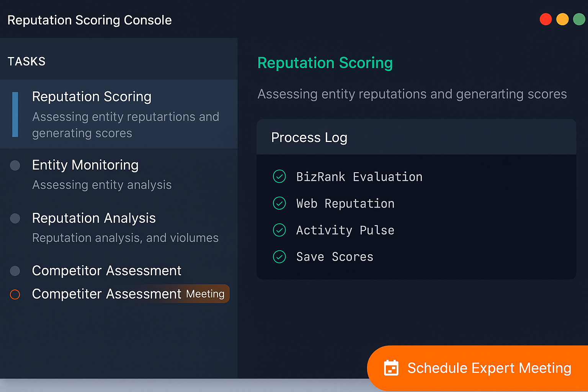Open the Reputation Scoring task
588x392 pixels.
tap(92, 97)
